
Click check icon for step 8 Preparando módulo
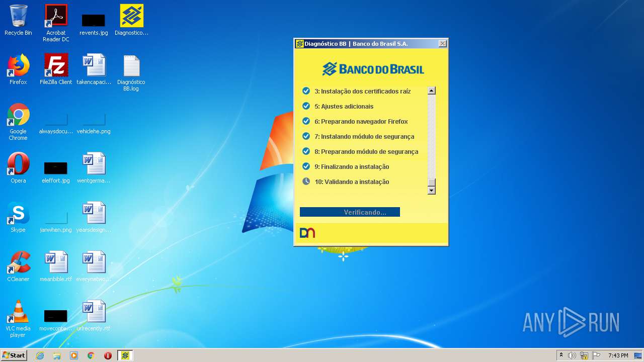pos(306,151)
